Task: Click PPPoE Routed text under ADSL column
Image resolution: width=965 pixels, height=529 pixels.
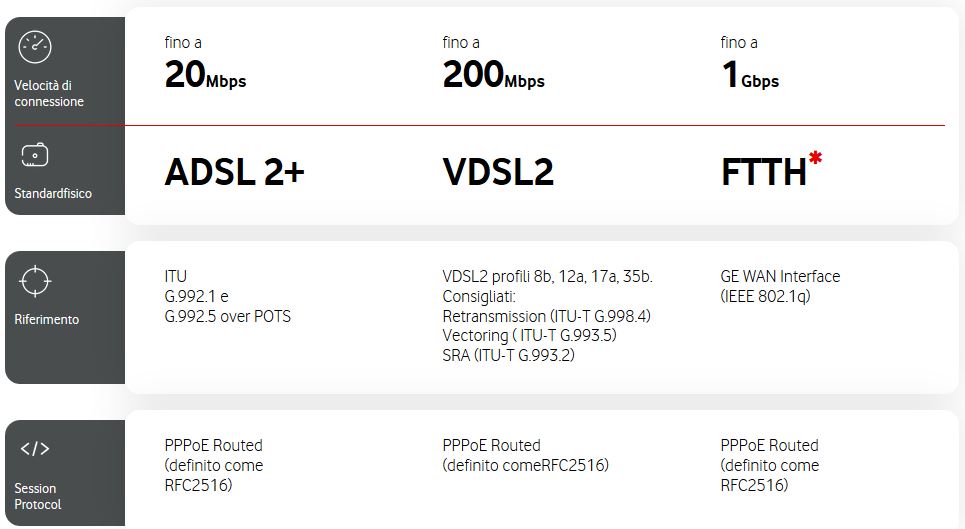Action: tap(213, 445)
